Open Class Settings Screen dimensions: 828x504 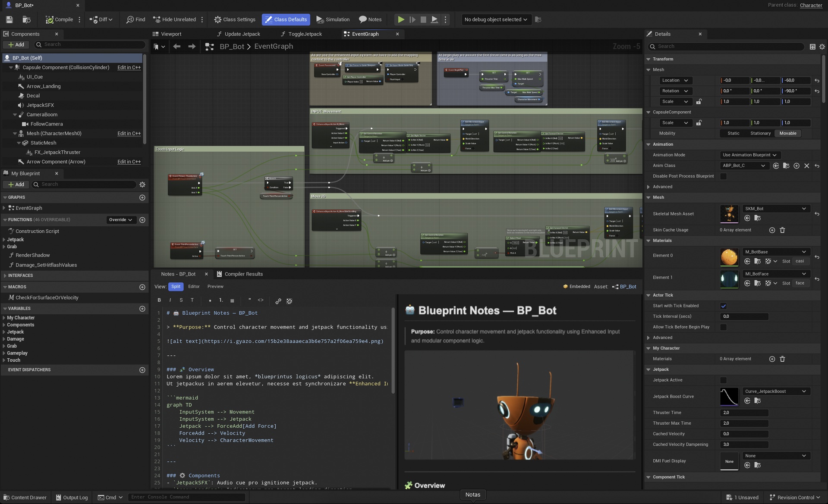tap(235, 20)
